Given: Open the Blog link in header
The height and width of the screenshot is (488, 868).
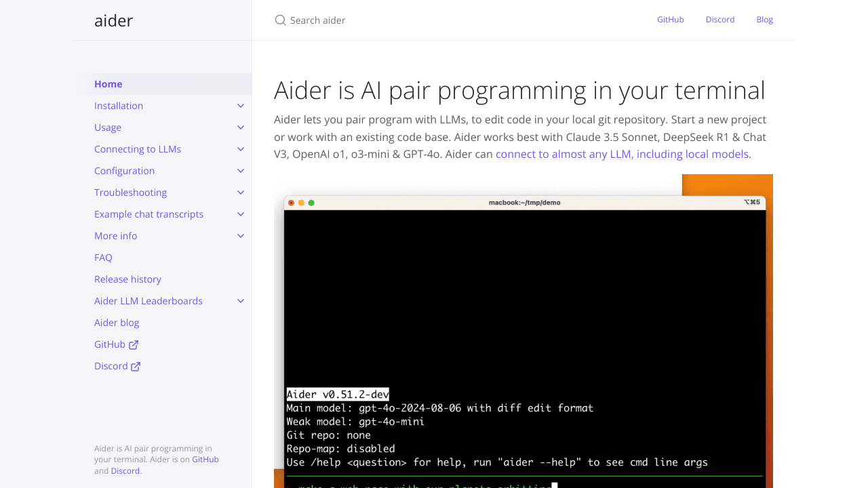Looking at the screenshot, I should (x=764, y=20).
